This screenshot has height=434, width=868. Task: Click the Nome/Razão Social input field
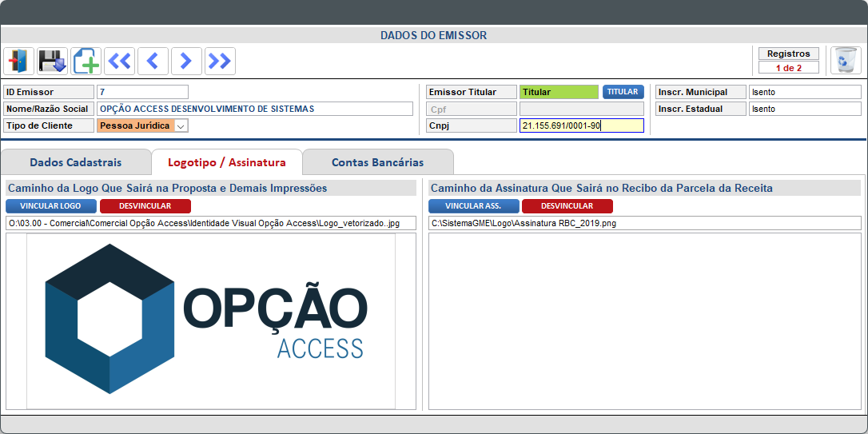[x=255, y=109]
